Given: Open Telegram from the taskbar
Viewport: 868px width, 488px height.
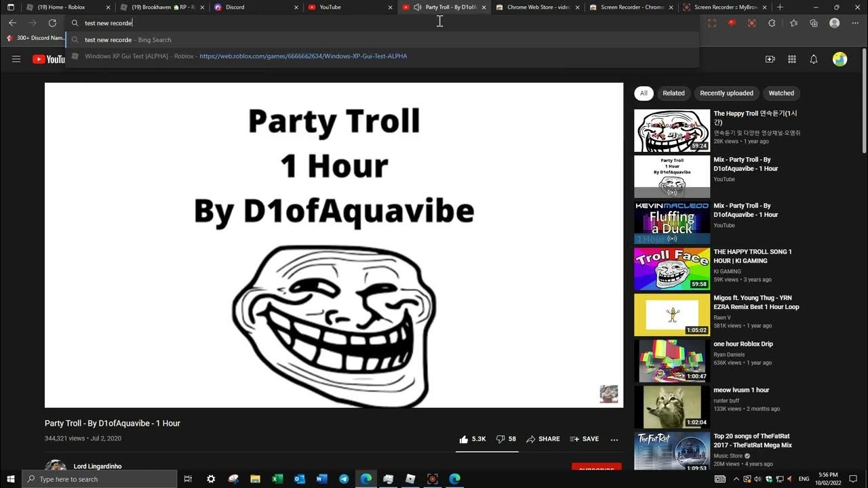Looking at the screenshot, I should pos(344,479).
